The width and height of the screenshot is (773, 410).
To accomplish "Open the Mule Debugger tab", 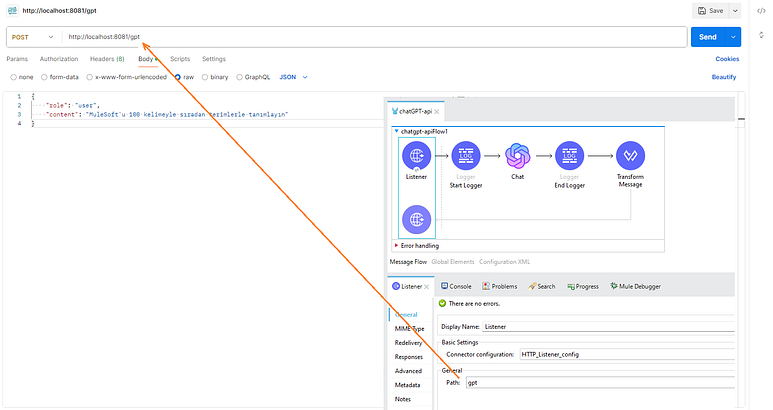I will point(635,286).
